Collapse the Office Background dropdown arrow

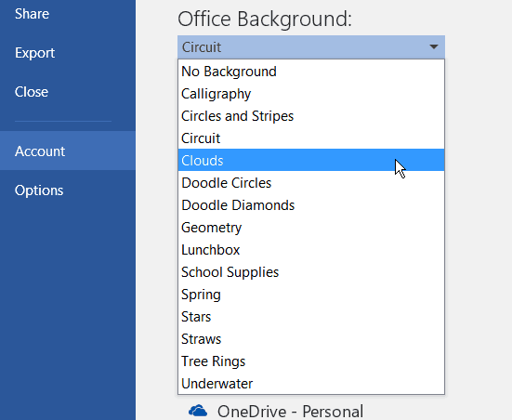click(434, 47)
